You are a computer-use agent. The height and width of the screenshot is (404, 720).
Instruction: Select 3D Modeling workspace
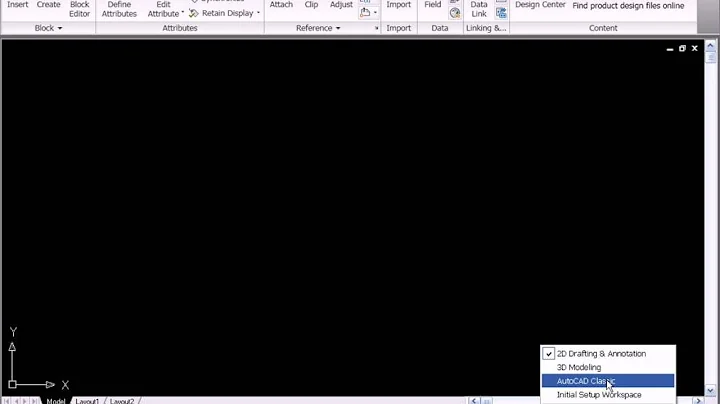[x=608, y=367]
